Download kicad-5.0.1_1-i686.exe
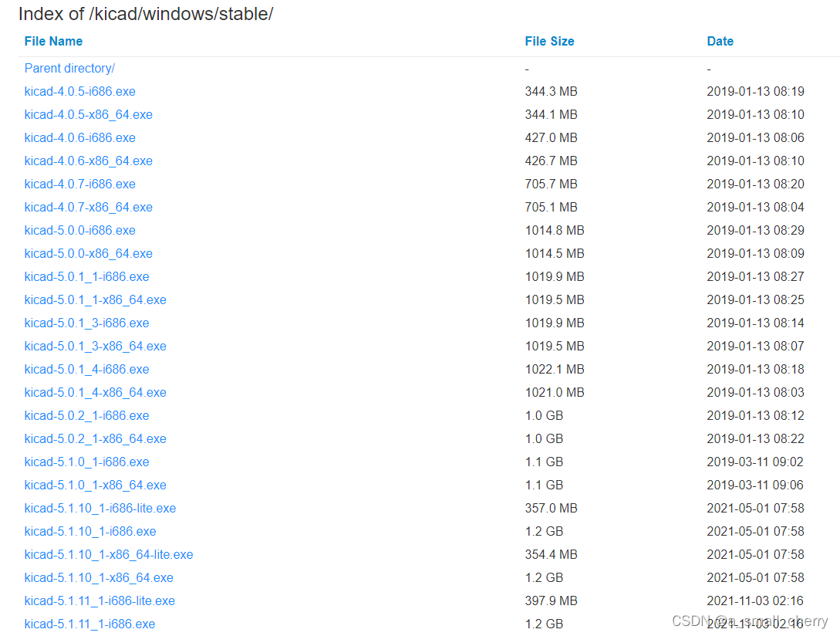The width and height of the screenshot is (840, 636). [87, 277]
